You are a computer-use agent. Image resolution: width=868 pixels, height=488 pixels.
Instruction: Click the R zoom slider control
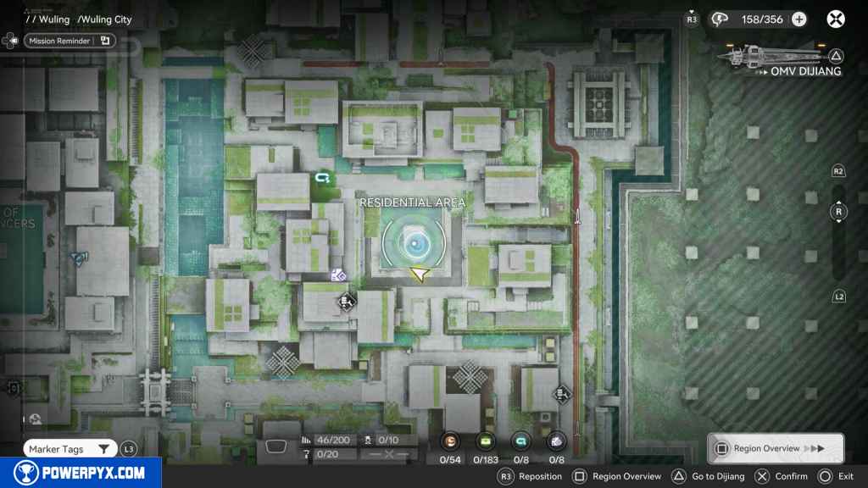(838, 212)
